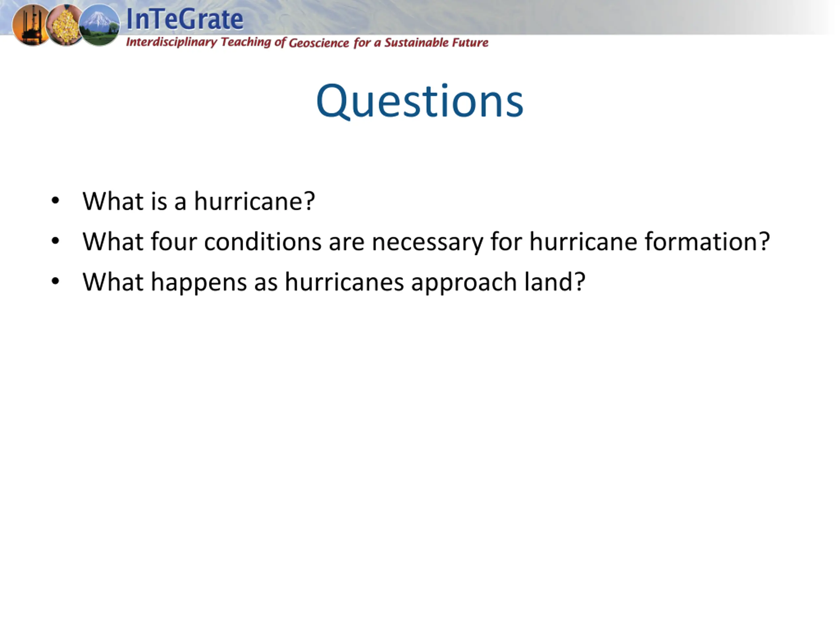Click the hands holding corn circle icon
This screenshot has width=840, height=630.
tap(65, 25)
